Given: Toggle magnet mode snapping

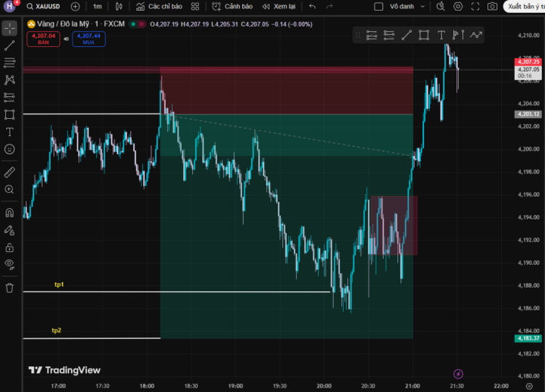Looking at the screenshot, I should click(10, 213).
